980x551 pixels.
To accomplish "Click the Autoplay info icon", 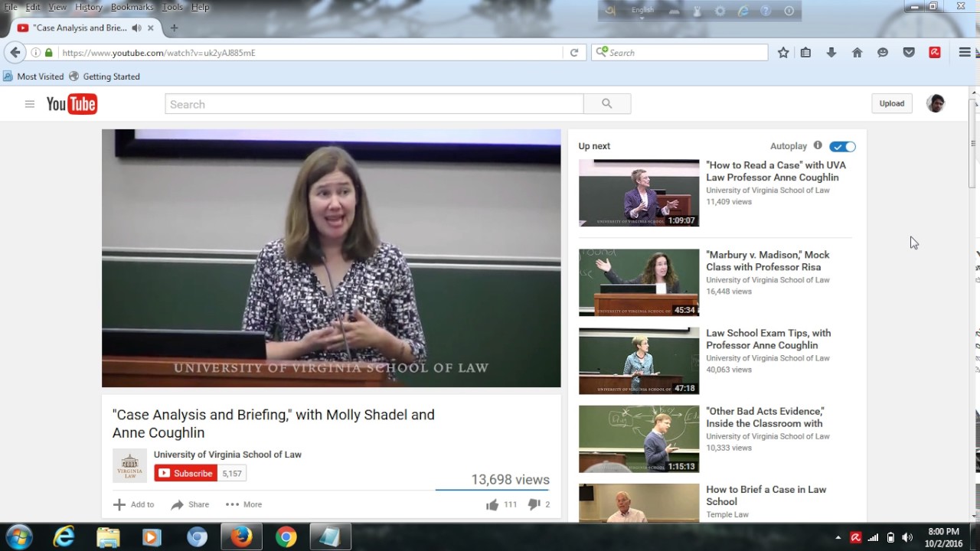I will coord(818,145).
